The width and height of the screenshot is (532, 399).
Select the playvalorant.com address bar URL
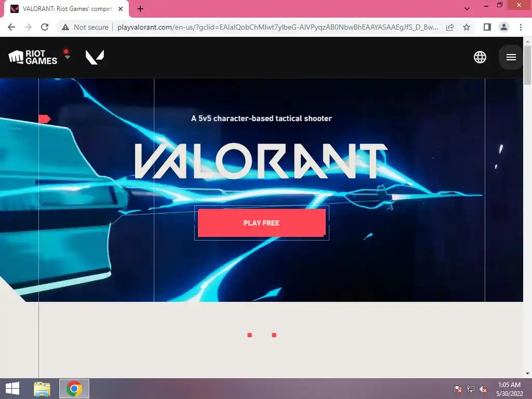pyautogui.click(x=277, y=27)
